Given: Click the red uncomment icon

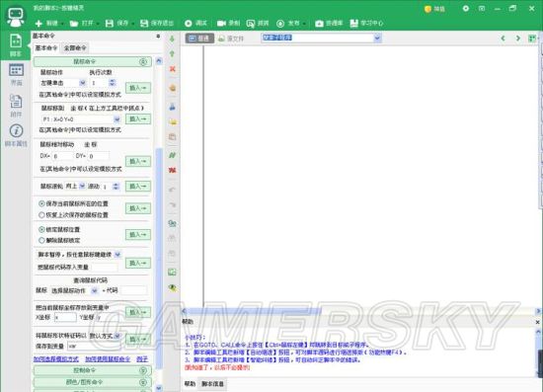Looking at the screenshot, I should [x=172, y=170].
